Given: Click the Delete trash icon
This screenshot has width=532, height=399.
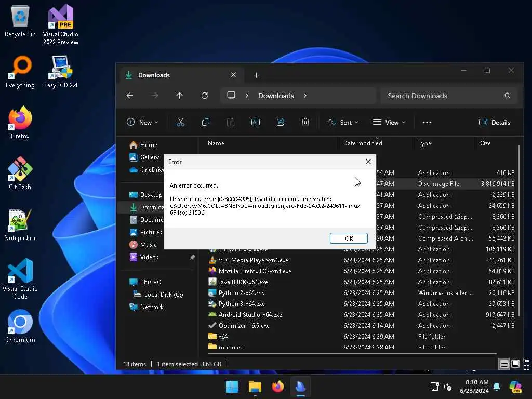Looking at the screenshot, I should (x=305, y=122).
